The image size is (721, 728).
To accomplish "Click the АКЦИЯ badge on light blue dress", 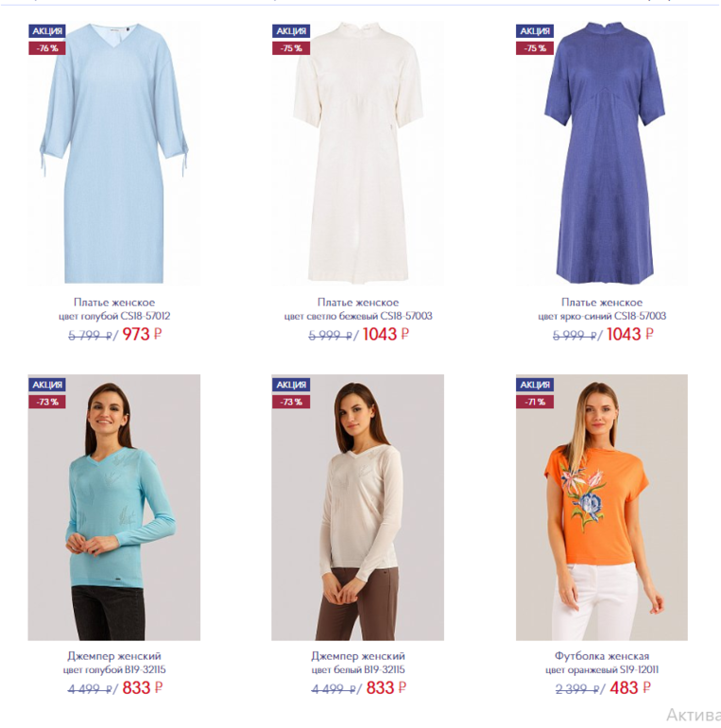I will tap(47, 31).
